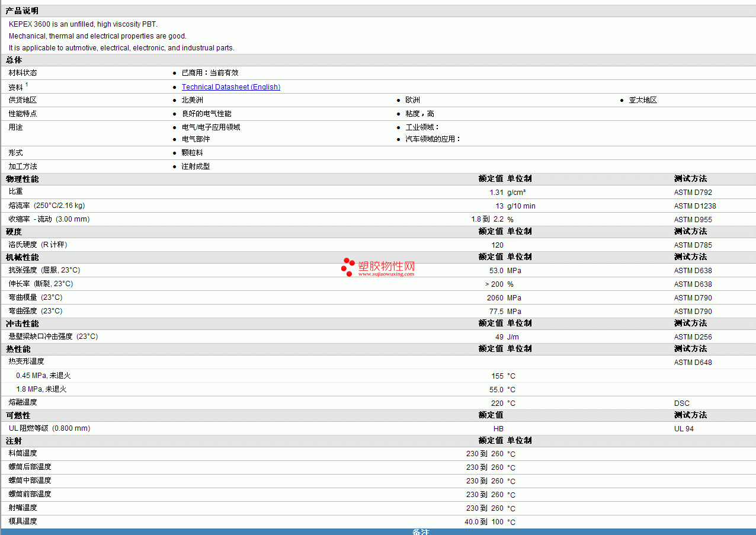Screen dimensions: 756x535
Task: Click the 北美洲 region entry
Action: pos(192,100)
